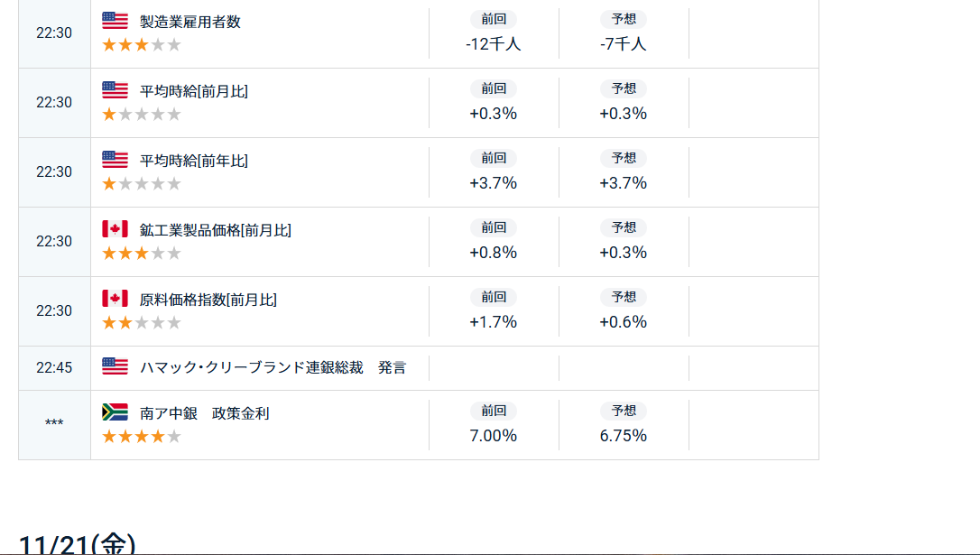Click the US flag next to 平均時給[前年比]

click(x=115, y=160)
